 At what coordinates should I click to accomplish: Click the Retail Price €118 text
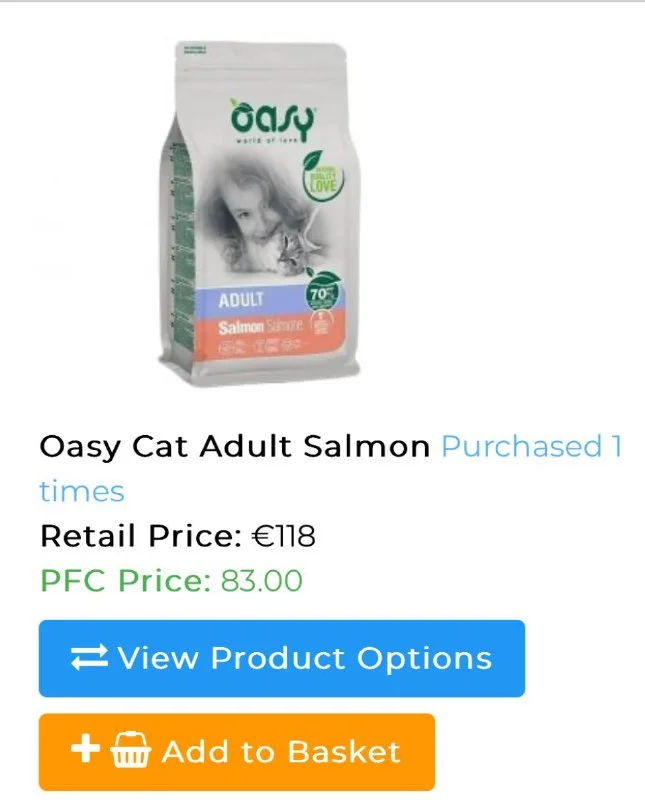[x=178, y=536]
